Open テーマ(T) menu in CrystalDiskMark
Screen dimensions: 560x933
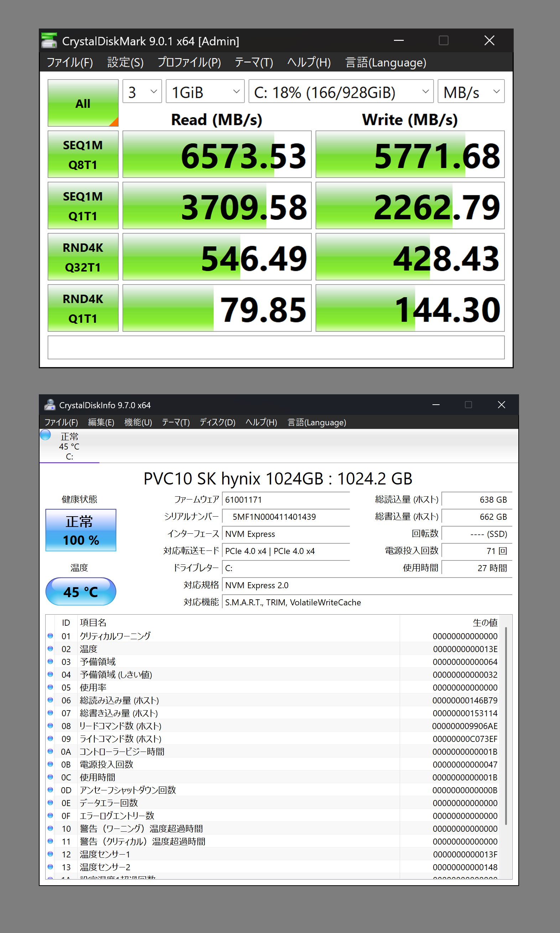pyautogui.click(x=254, y=62)
